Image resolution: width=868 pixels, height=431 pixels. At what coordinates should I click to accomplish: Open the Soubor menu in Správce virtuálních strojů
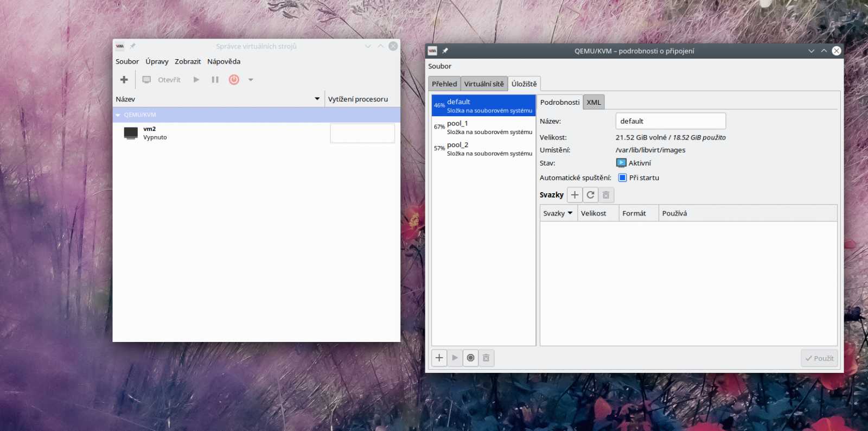click(127, 61)
